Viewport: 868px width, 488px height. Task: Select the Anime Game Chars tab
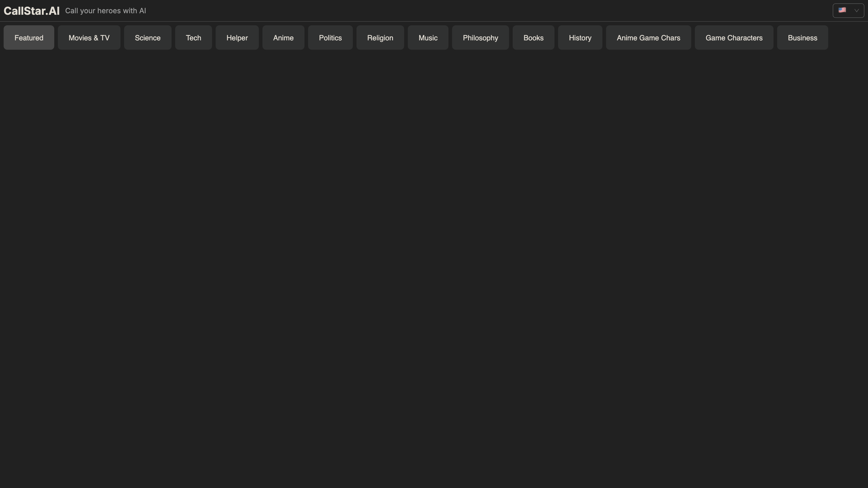point(648,38)
